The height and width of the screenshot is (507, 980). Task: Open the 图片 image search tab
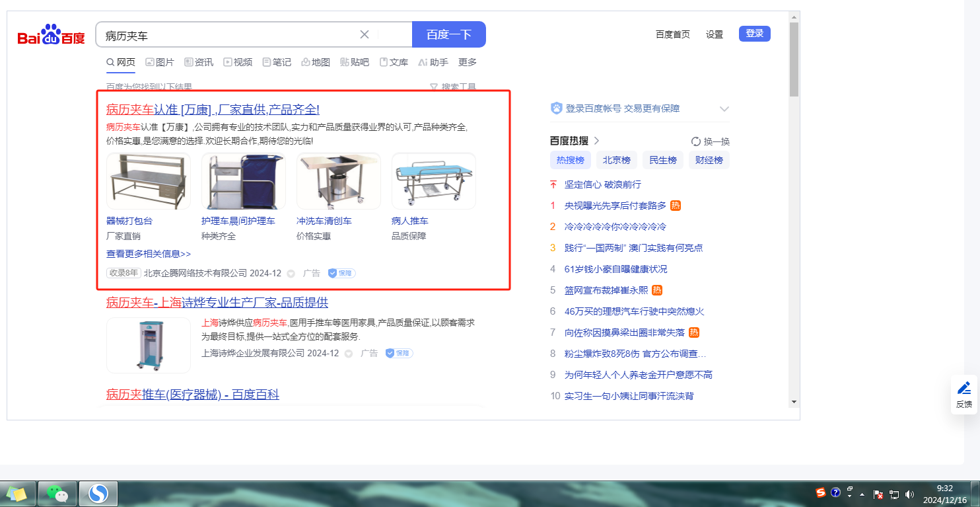(160, 62)
